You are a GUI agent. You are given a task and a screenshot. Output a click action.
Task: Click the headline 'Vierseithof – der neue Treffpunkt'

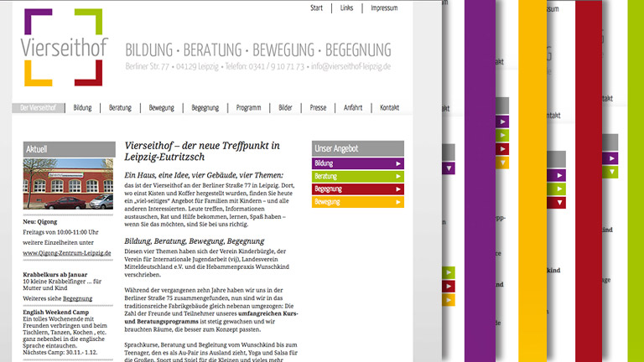tap(202, 151)
